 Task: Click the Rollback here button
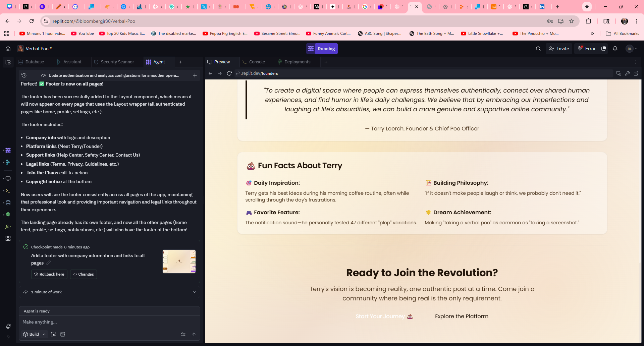[49, 274]
